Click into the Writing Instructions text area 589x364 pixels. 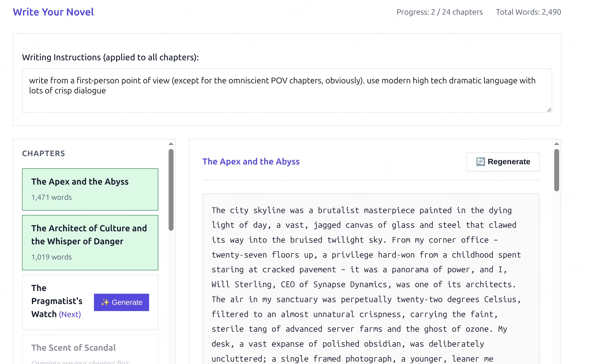(287, 91)
